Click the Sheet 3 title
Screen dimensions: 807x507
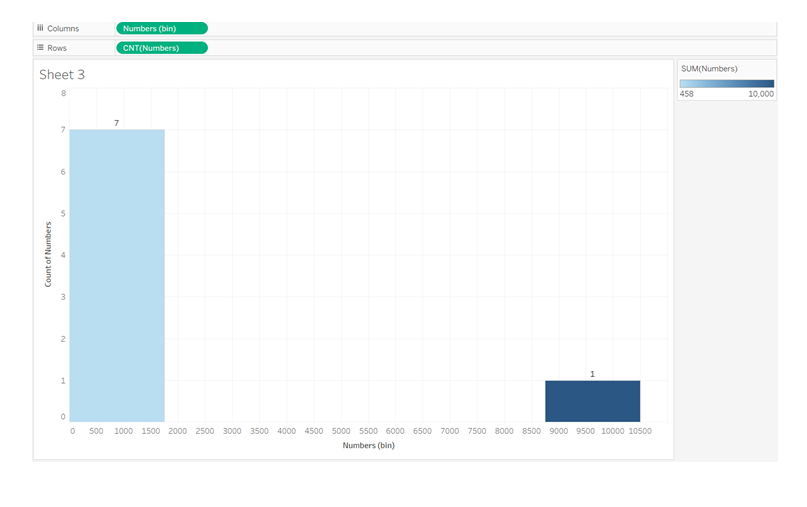point(62,74)
